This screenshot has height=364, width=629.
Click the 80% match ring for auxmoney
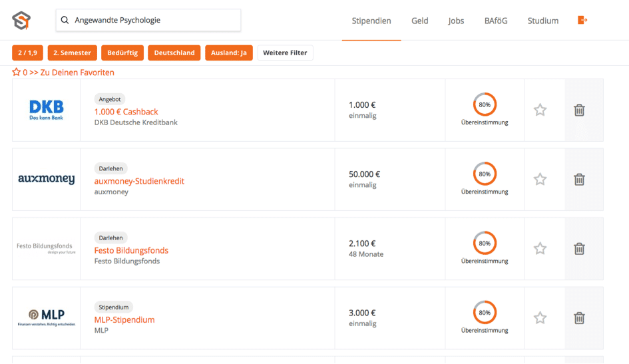485,174
